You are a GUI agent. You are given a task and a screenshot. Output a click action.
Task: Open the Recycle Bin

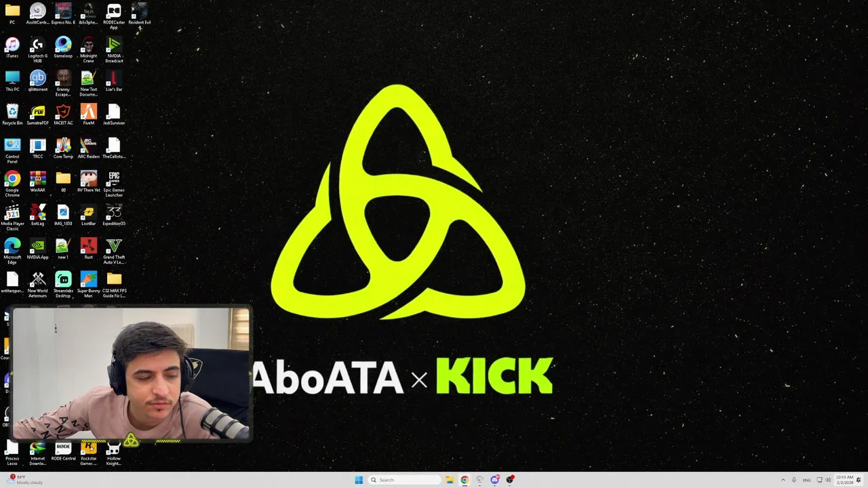pos(12,115)
